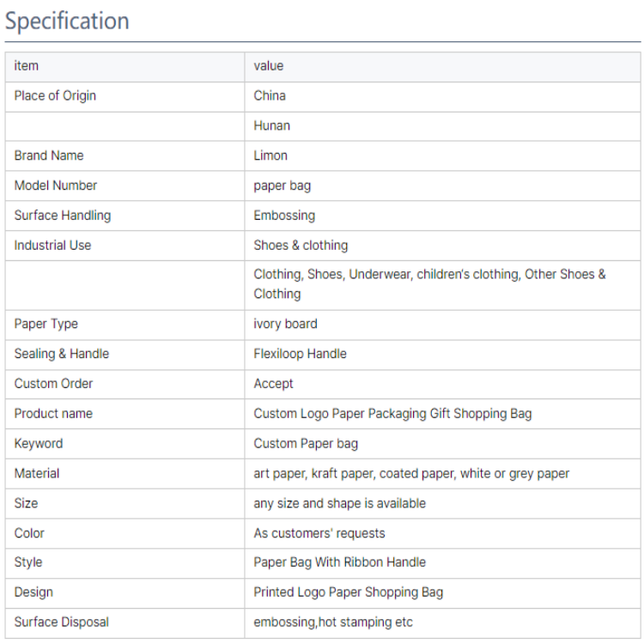Select the Material row label
The height and width of the screenshot is (644, 644).
[x=37, y=473]
